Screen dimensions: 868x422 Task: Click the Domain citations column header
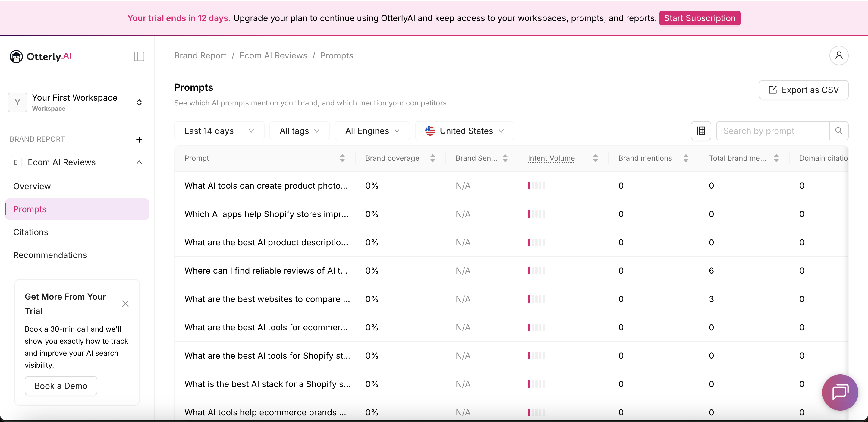(823, 158)
